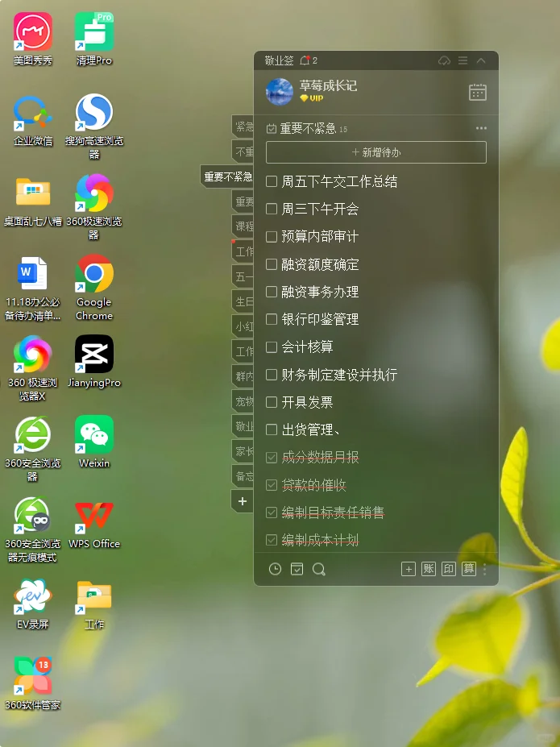The image size is (560, 747).
Task: Select the 宠物 category tab
Action: click(x=243, y=401)
